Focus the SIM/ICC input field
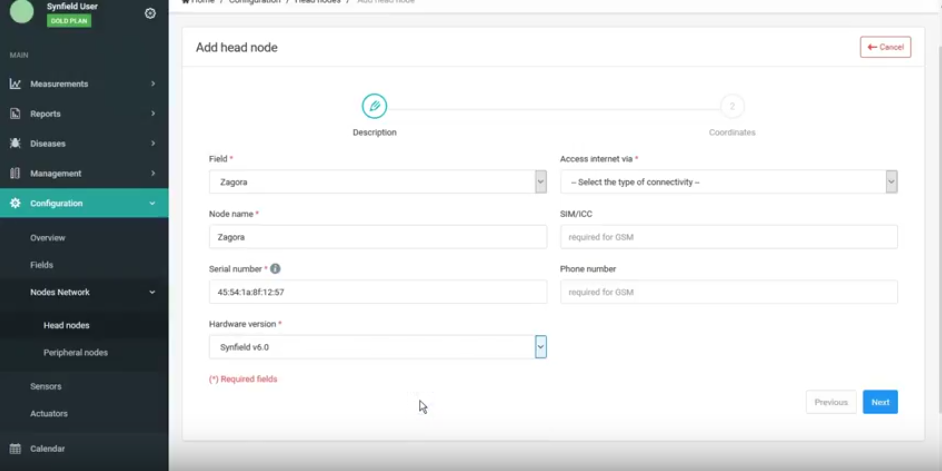This screenshot has width=942, height=471. pyautogui.click(x=728, y=237)
